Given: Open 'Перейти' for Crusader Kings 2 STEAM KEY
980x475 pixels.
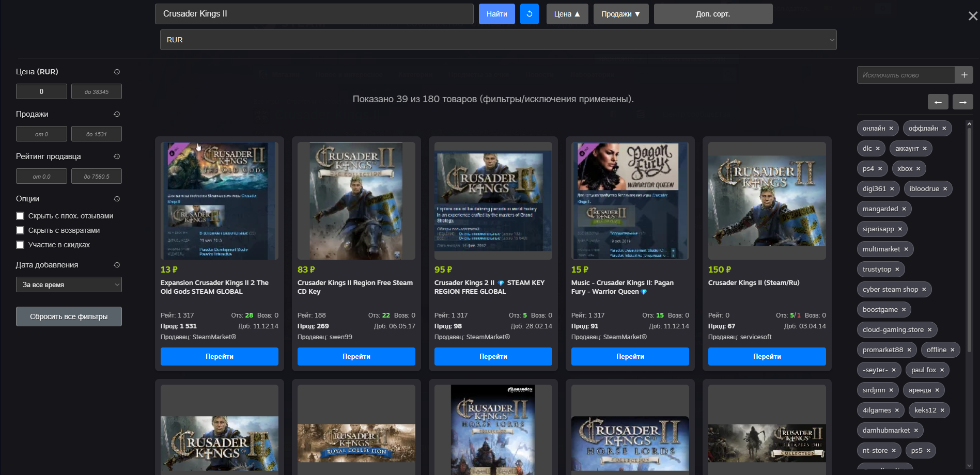Looking at the screenshot, I should pyautogui.click(x=493, y=356).
